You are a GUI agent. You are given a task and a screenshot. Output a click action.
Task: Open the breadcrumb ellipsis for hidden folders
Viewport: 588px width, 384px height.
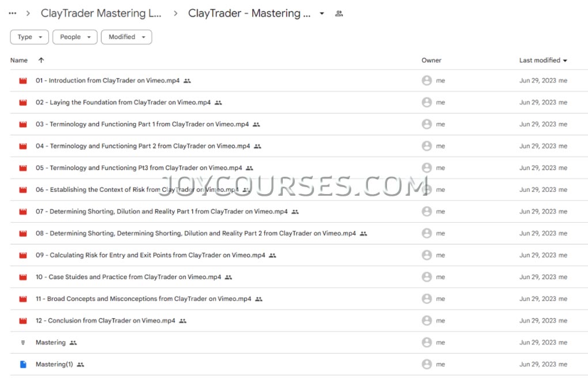pyautogui.click(x=12, y=13)
